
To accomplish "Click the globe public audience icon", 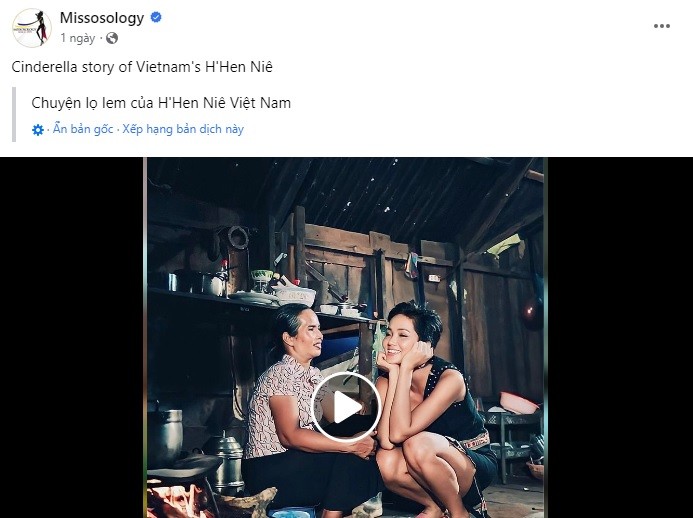I will [x=111, y=38].
